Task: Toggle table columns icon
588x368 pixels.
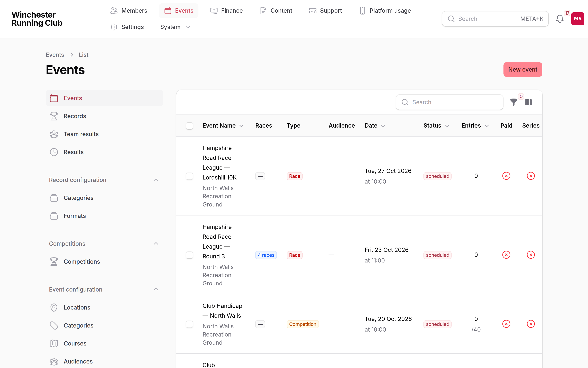Action: tap(528, 102)
